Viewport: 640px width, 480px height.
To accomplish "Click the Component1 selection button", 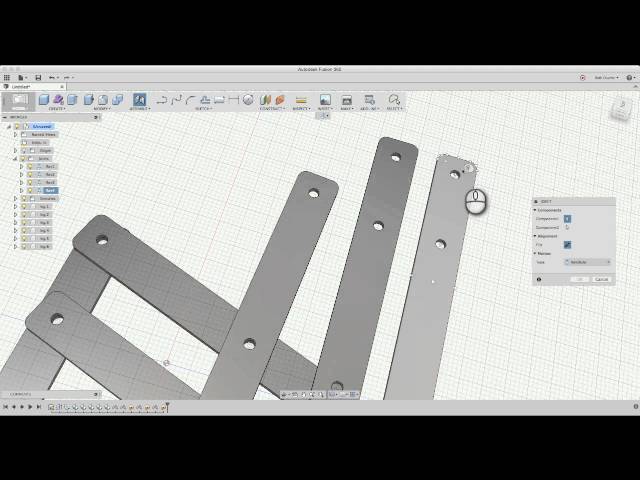I will click(x=567, y=219).
